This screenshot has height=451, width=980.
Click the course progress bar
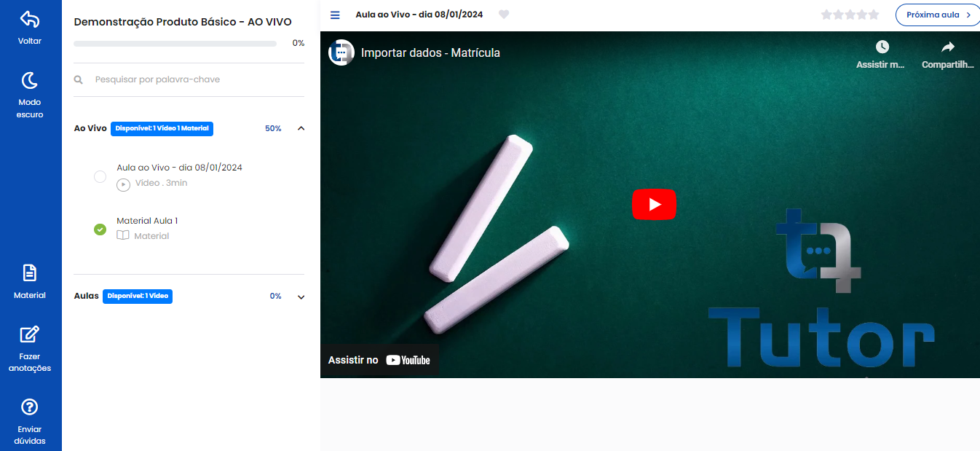[175, 44]
